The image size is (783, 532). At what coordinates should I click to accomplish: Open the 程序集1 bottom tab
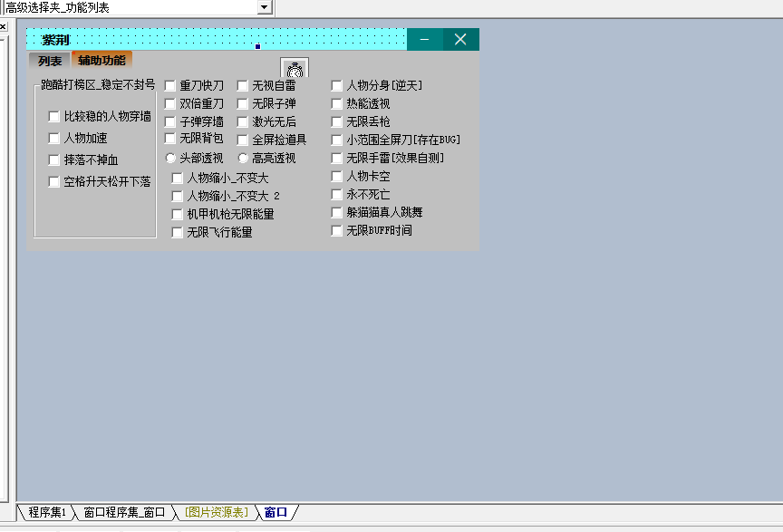tap(46, 513)
